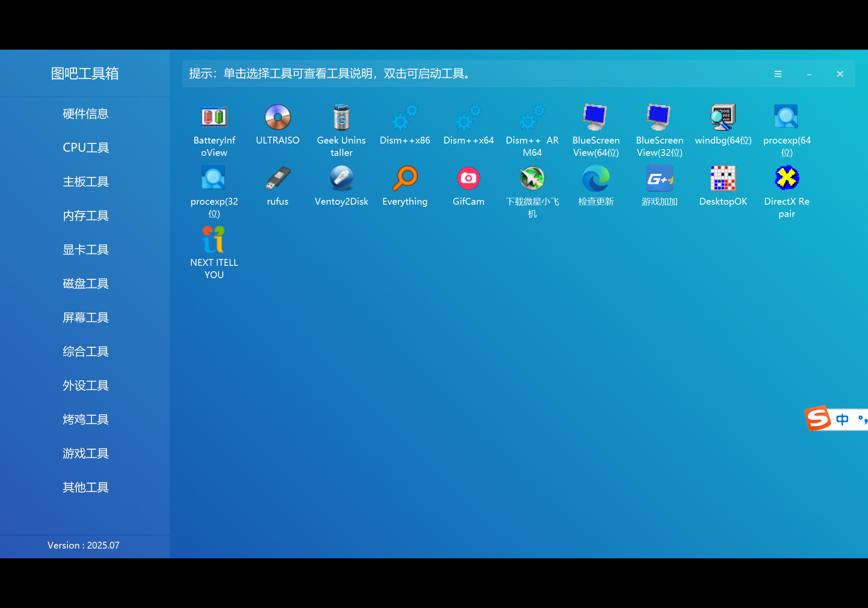Select the 检查更新 Edge-style icon
Screen dimensions: 868x608
point(596,178)
